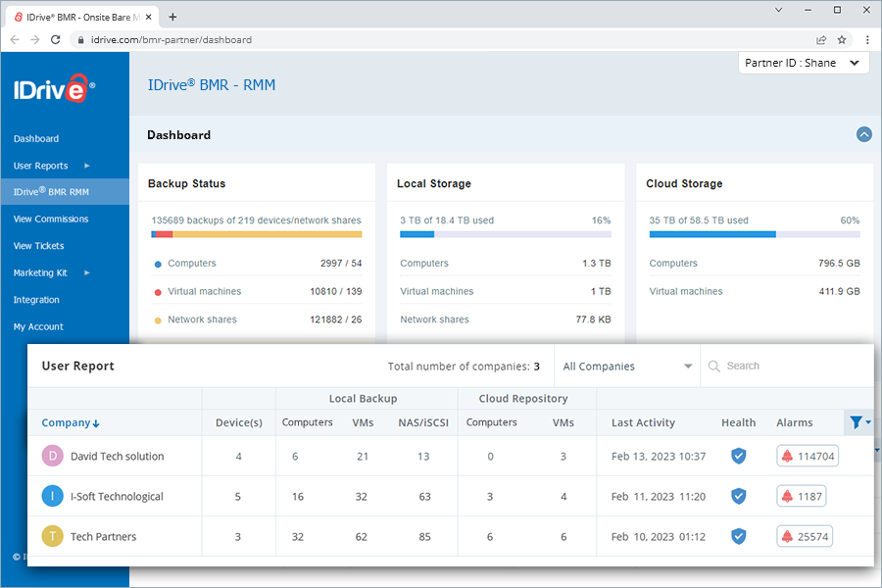Click the health shield for David Tech solution

739,456
